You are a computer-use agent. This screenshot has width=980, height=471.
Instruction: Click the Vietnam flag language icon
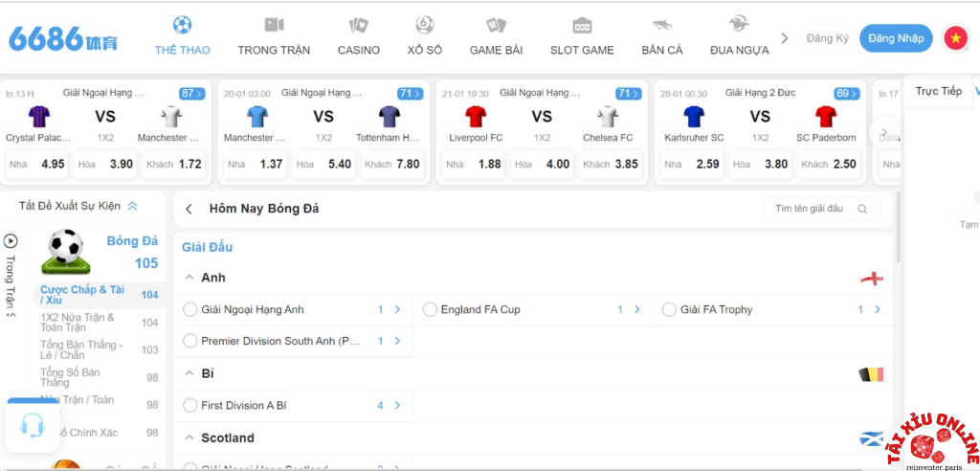(955, 38)
